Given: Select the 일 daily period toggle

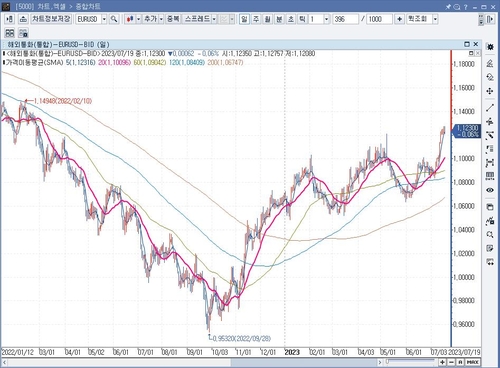Looking at the screenshot, I should pos(244,19).
